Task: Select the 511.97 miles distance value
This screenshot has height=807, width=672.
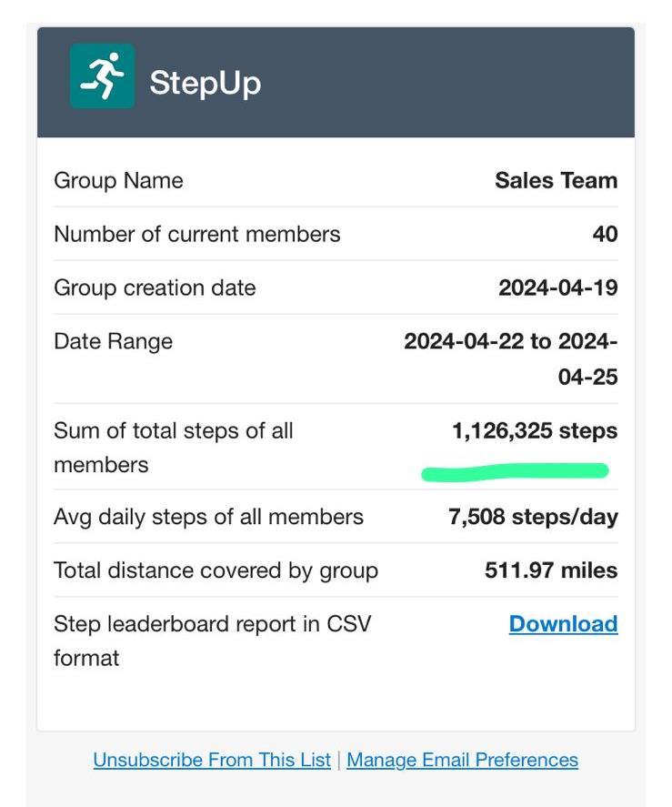Action: click(x=550, y=570)
